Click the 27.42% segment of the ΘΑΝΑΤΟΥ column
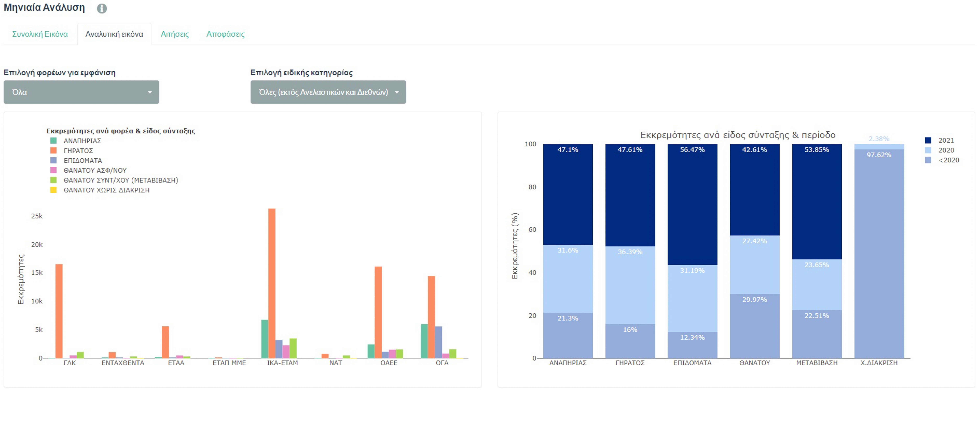 (x=754, y=265)
